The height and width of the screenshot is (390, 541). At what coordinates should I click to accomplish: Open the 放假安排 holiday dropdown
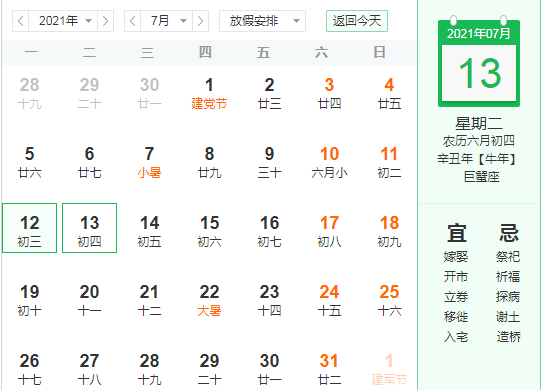[x=262, y=21]
